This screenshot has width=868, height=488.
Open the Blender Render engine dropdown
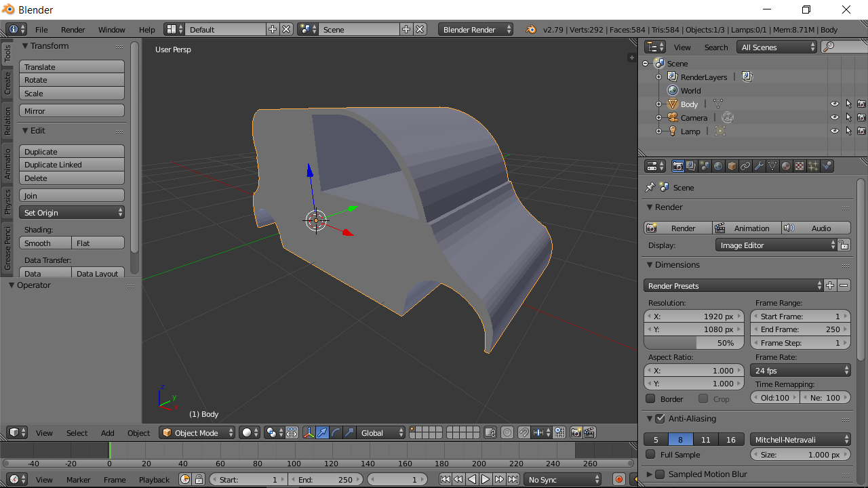click(x=476, y=29)
